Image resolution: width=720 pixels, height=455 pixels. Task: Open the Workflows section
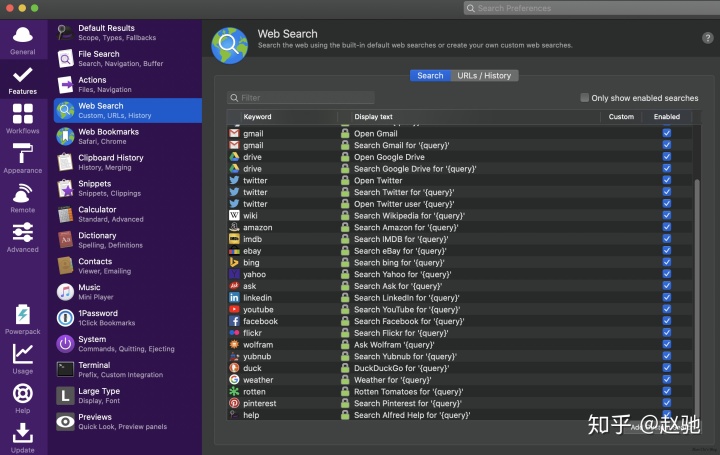(x=22, y=119)
